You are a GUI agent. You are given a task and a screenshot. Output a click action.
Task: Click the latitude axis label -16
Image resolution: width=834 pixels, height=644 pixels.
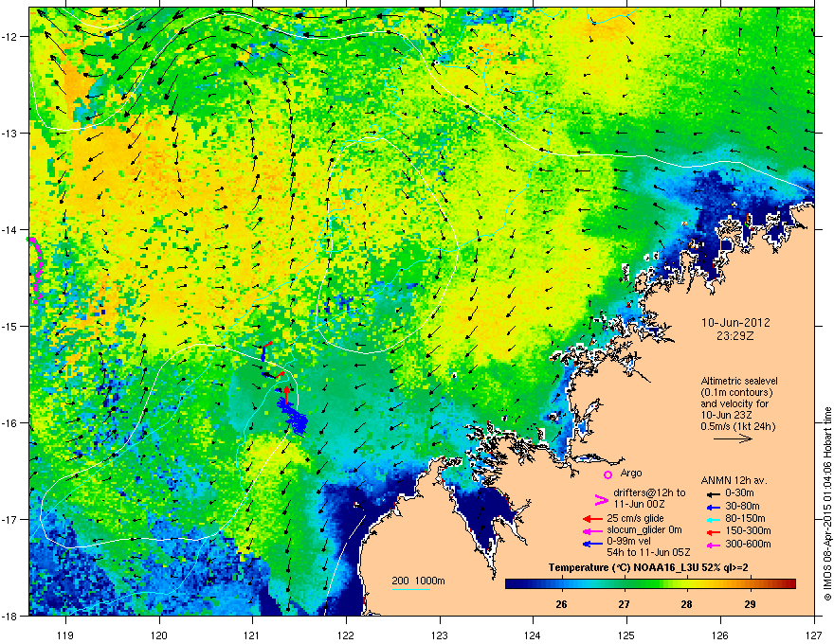(9, 423)
